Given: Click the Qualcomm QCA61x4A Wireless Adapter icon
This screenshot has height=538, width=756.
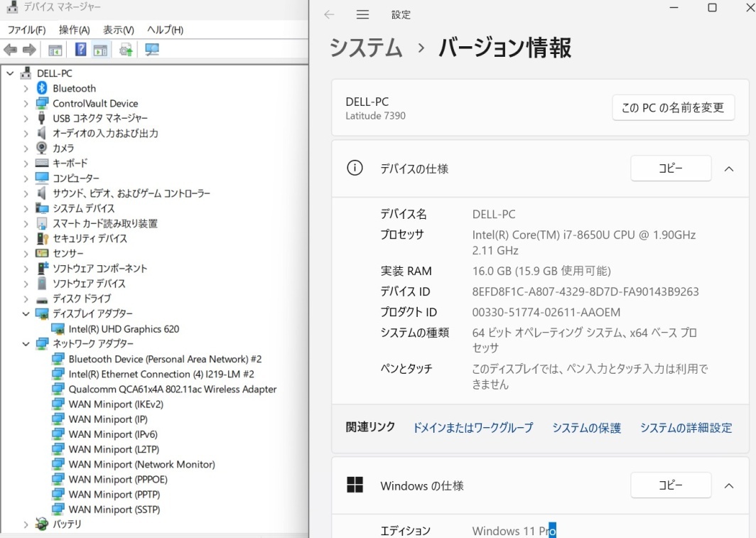Looking at the screenshot, I should [58, 389].
